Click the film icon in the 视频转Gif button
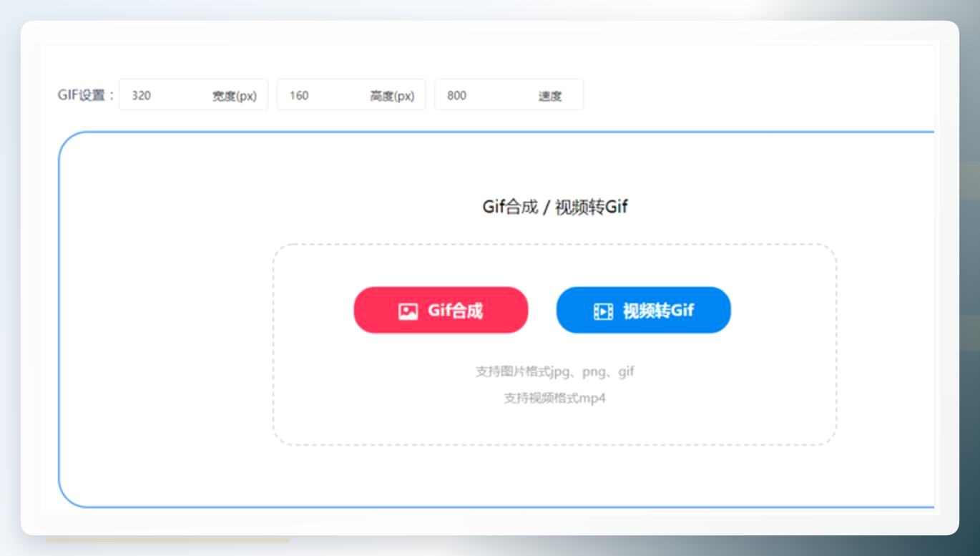The width and height of the screenshot is (980, 556). [604, 311]
